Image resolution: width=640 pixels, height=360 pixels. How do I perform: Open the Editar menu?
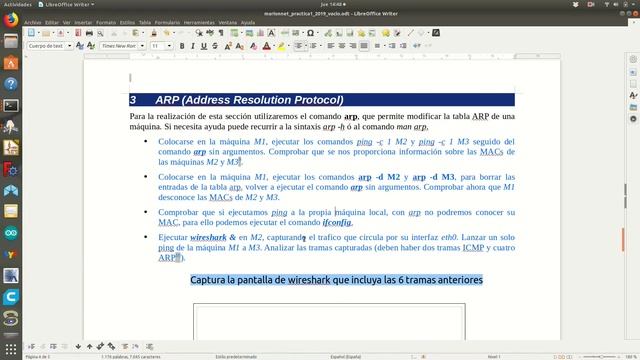click(52, 22)
